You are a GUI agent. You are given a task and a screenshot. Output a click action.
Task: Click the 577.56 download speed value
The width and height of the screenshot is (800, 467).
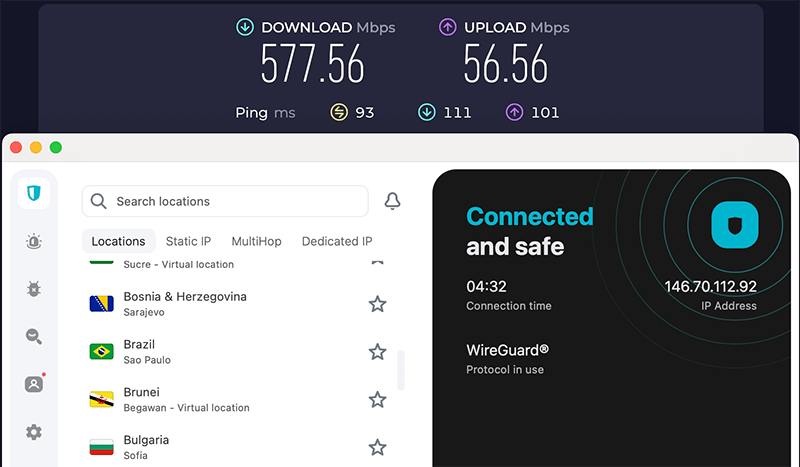312,64
